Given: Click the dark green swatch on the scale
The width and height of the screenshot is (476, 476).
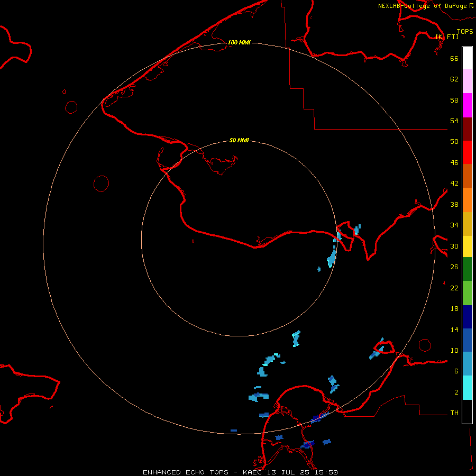Looking at the screenshot, I should [x=467, y=269].
